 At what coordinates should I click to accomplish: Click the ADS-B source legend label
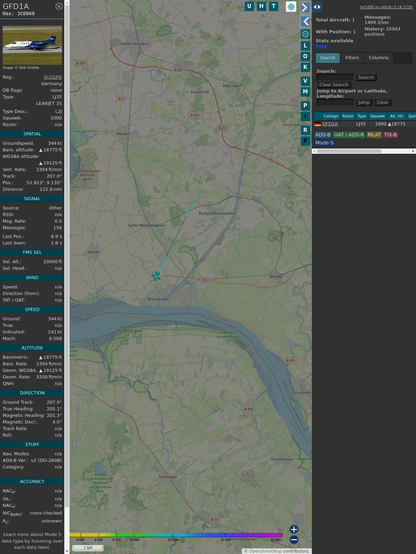323,135
